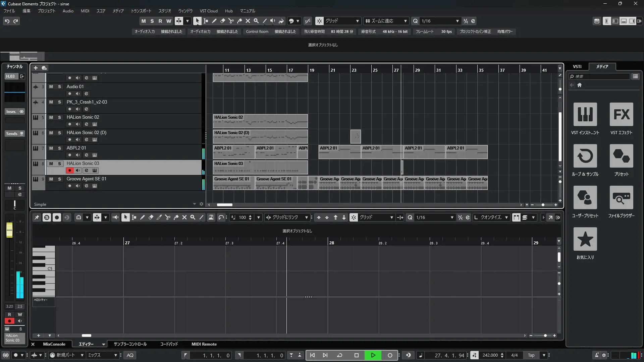Image resolution: width=644 pixels, height=362 pixels.
Task: Open the File Browser media tile
Action: pos(621,198)
